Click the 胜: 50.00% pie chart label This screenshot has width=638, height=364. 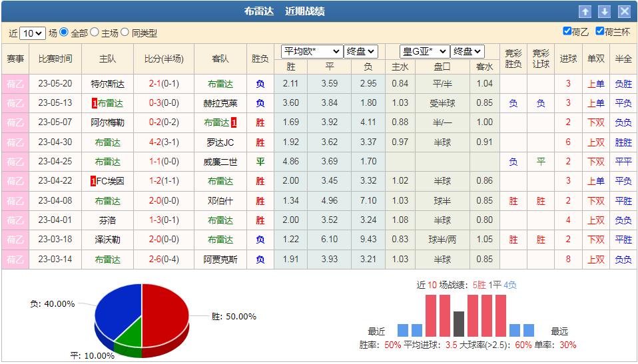(234, 316)
